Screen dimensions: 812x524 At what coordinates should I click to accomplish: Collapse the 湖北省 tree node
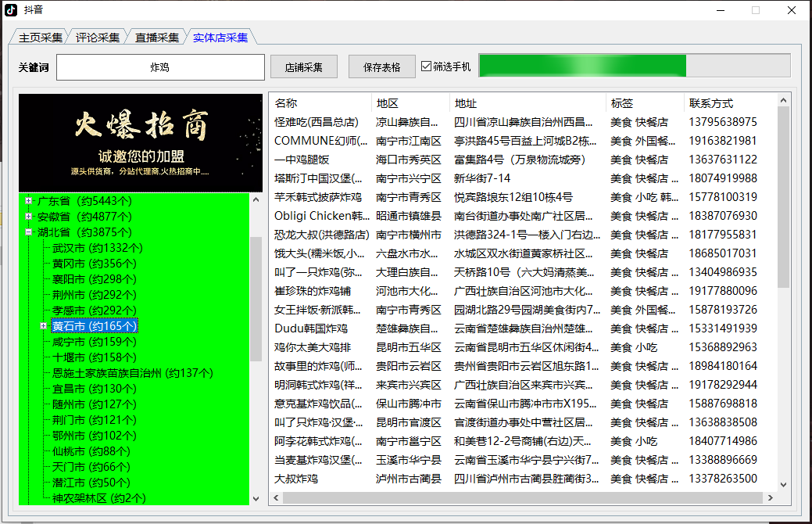(x=28, y=231)
